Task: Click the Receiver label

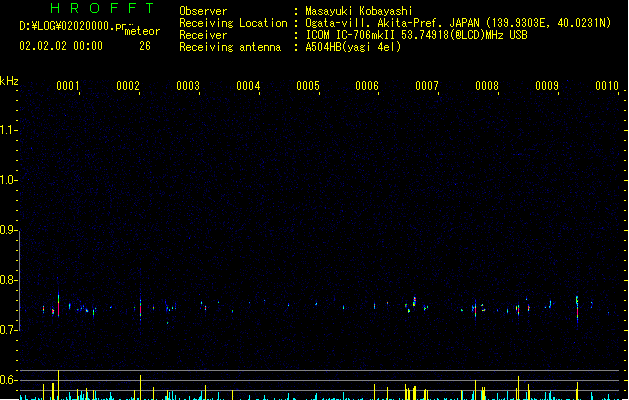Action: coord(203,35)
